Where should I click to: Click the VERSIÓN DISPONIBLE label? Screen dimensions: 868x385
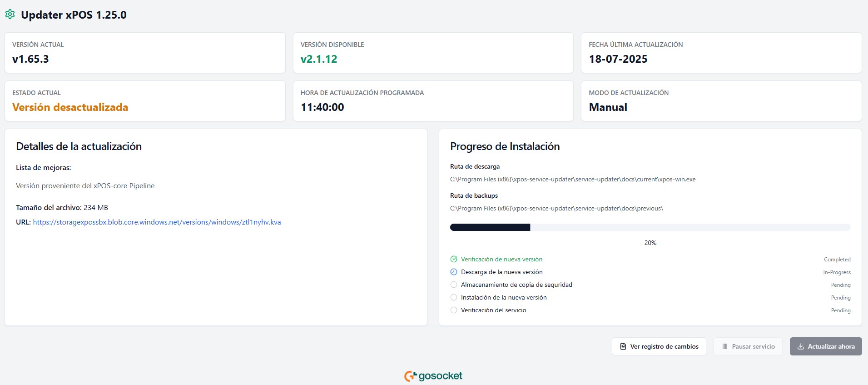pos(332,45)
